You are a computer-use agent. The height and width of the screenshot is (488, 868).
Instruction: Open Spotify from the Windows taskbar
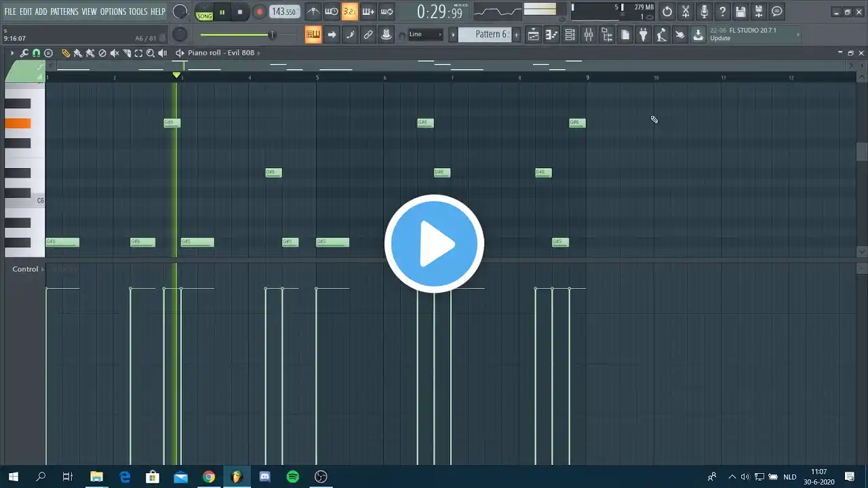click(293, 477)
